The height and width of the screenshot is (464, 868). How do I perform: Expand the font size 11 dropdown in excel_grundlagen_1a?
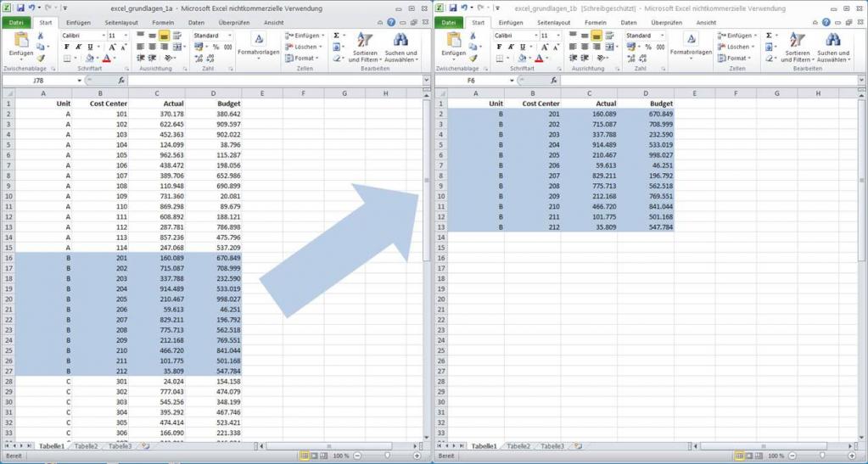(126, 36)
